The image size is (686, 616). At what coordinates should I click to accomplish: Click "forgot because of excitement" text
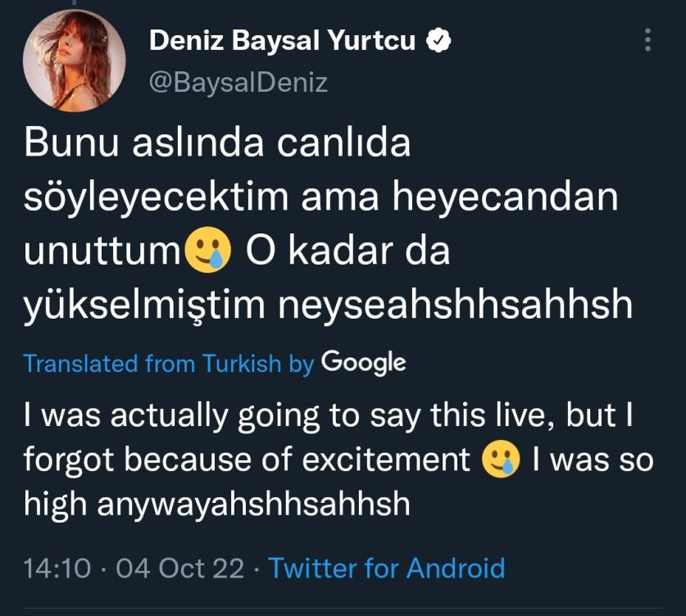[246, 460]
